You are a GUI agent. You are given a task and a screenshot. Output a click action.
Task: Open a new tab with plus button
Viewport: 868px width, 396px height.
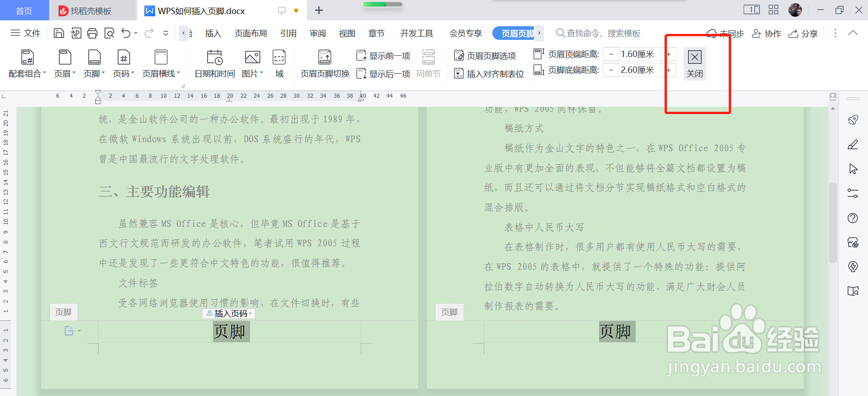(x=319, y=10)
